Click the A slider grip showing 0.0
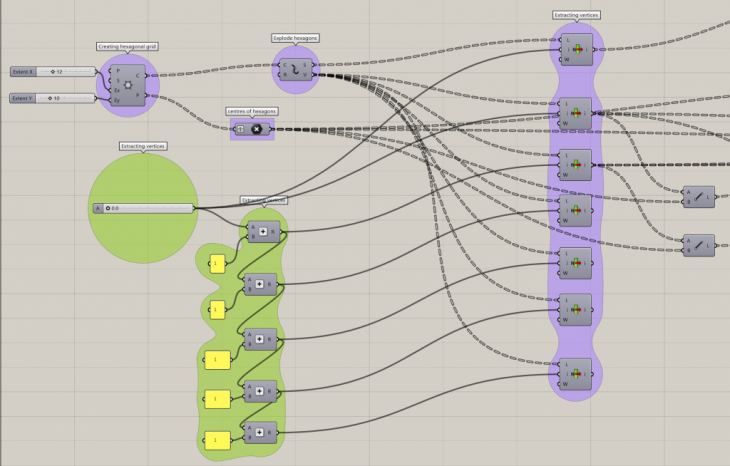The height and width of the screenshot is (466, 730). 108,208
